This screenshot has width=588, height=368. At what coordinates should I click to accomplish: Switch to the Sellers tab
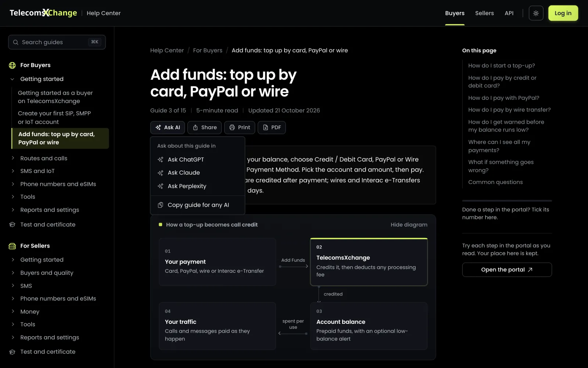click(x=484, y=13)
